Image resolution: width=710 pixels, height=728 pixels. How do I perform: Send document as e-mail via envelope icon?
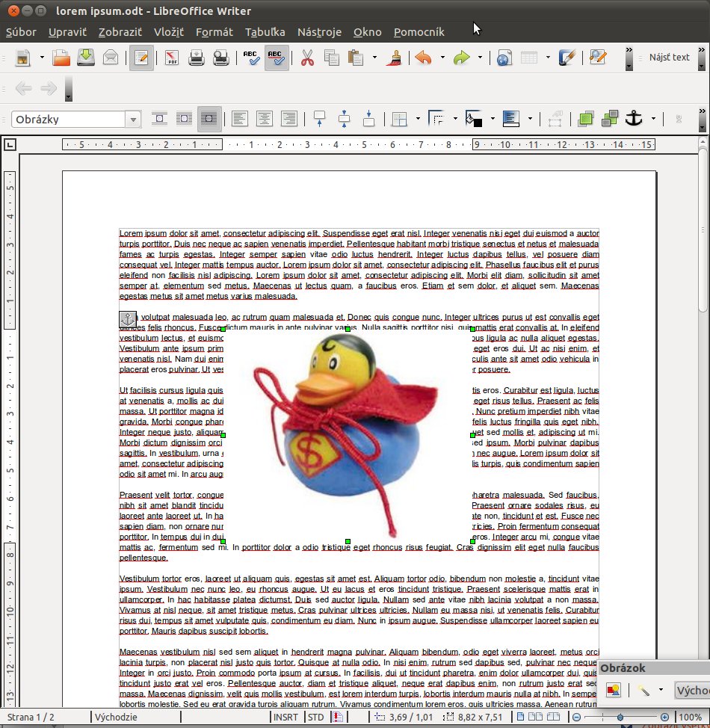pos(111,58)
